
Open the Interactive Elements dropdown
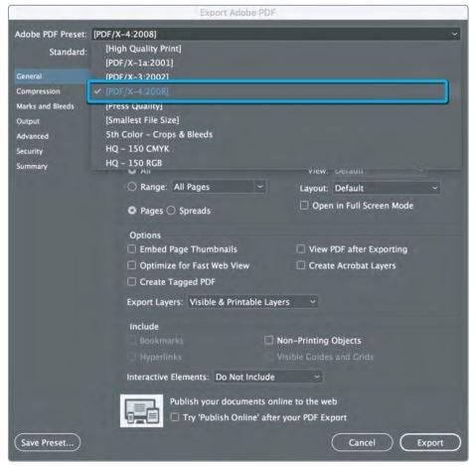(x=267, y=377)
